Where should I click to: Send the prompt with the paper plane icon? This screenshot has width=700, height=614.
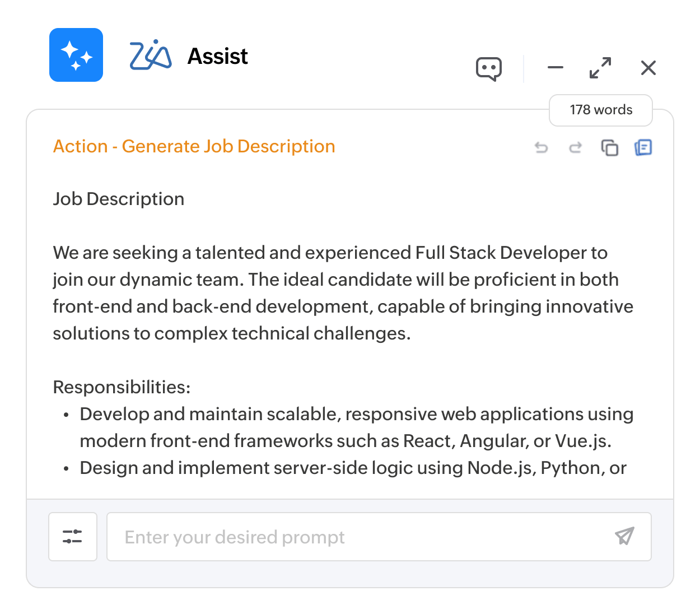[x=624, y=536]
